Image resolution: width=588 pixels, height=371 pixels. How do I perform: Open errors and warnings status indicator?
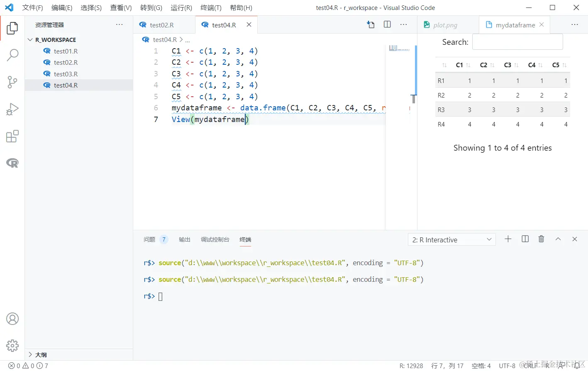pos(28,366)
